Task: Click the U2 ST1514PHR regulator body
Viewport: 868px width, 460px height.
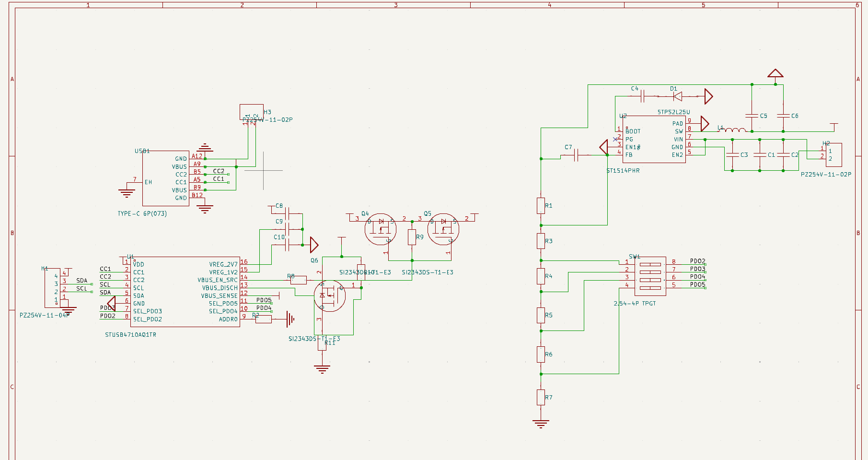Action: point(654,139)
